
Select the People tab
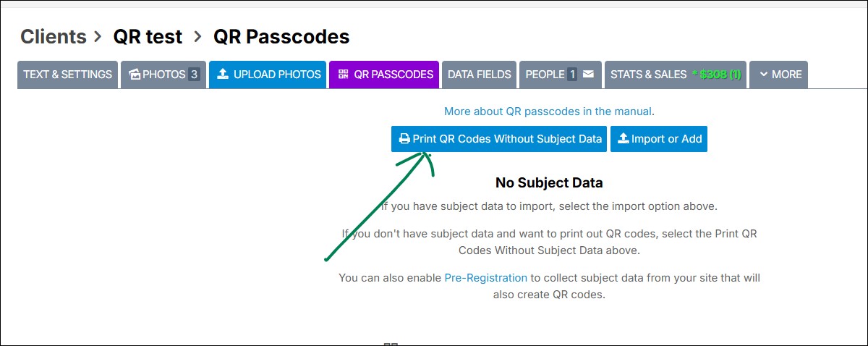545,75
